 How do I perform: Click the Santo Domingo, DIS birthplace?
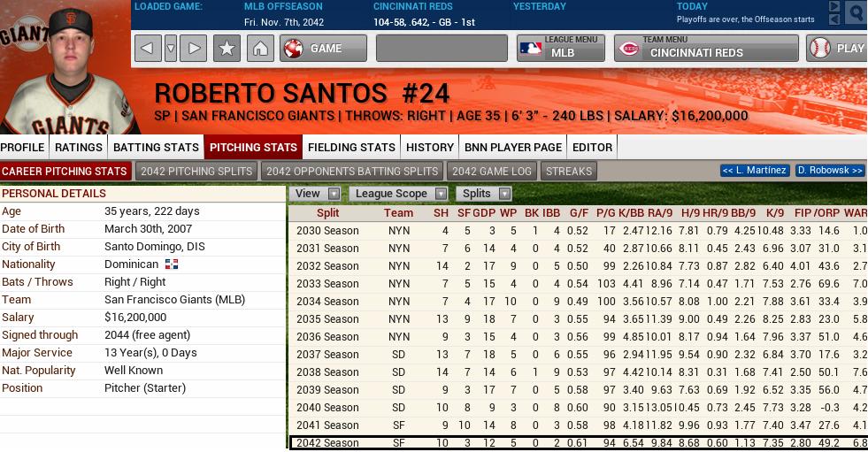point(155,247)
